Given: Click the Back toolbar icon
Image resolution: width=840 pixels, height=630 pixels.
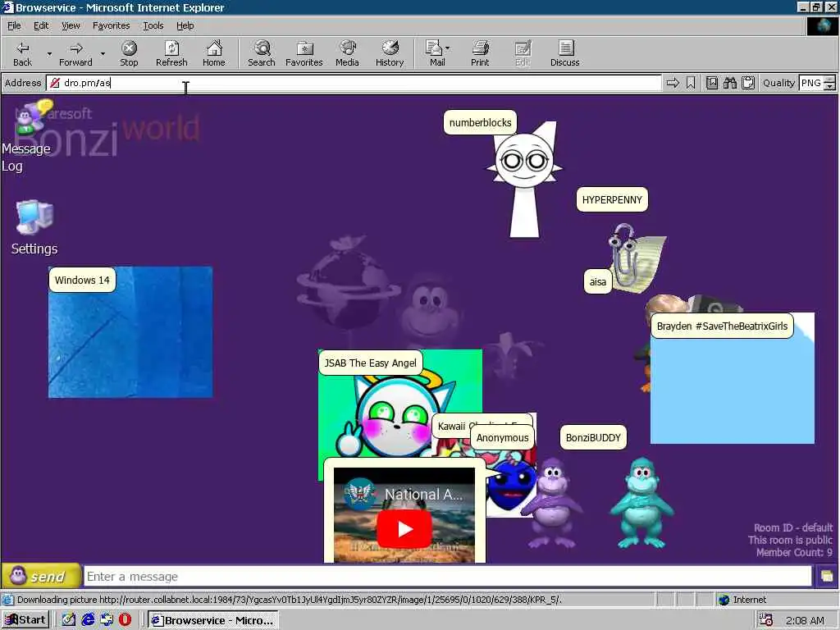Looking at the screenshot, I should (22, 53).
